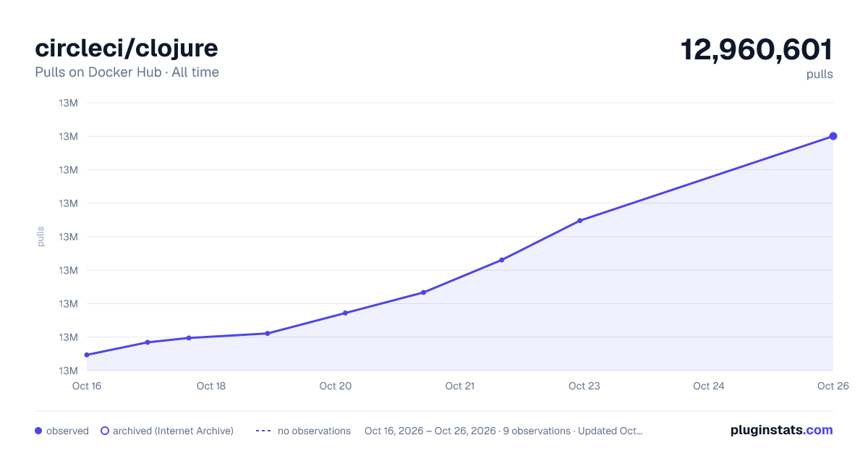The image size is (868, 456).
Task: Open the pluginstats.com link
Action: pos(782,430)
